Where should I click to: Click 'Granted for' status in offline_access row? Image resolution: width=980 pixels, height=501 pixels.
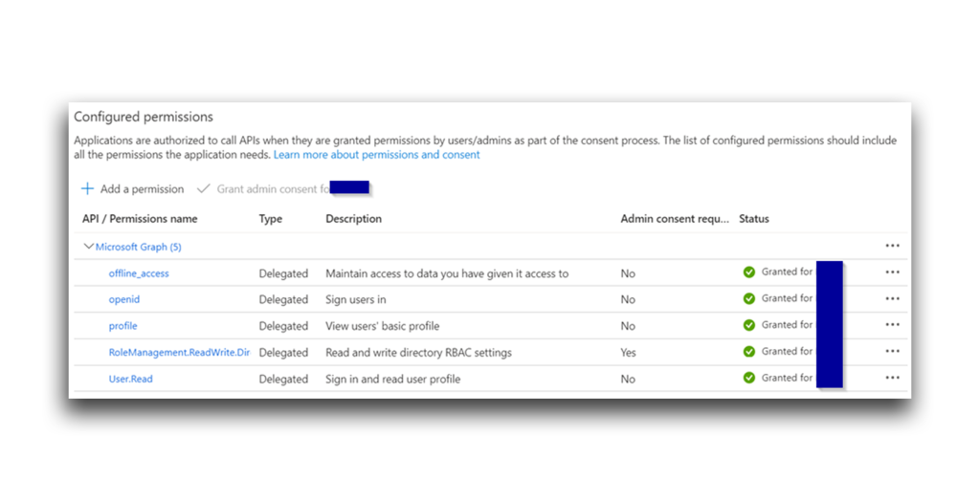tap(787, 272)
